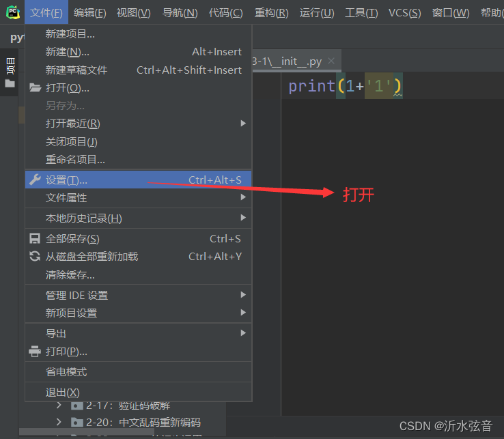Click the PyCharm logo icon
This screenshot has height=439, width=504.
(13, 12)
